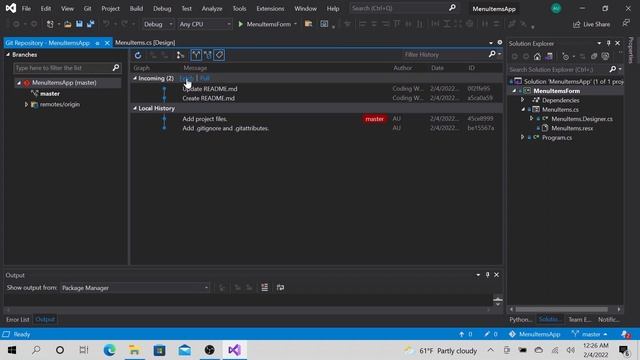Expand the Program.cs node

coord(522,138)
